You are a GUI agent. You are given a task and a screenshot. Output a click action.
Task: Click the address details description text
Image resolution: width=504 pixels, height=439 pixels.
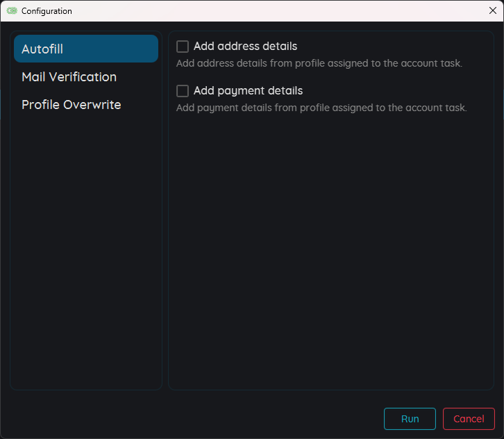pos(319,63)
